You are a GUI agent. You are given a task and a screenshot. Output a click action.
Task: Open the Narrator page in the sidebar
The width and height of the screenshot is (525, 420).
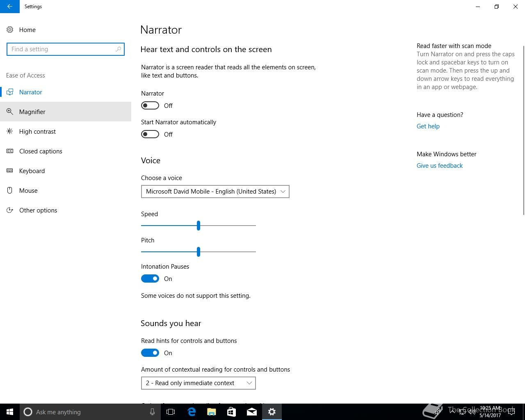[x=66, y=92]
